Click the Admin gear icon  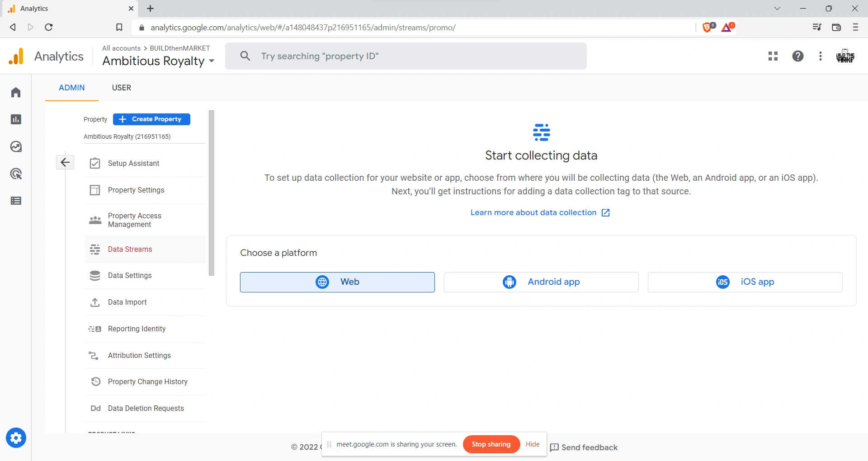(x=16, y=438)
